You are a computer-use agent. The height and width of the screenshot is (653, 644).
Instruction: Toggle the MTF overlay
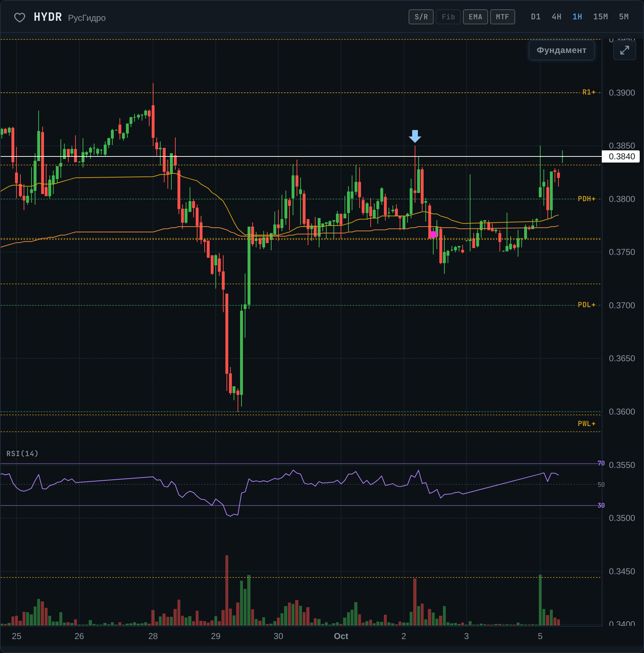pos(503,17)
